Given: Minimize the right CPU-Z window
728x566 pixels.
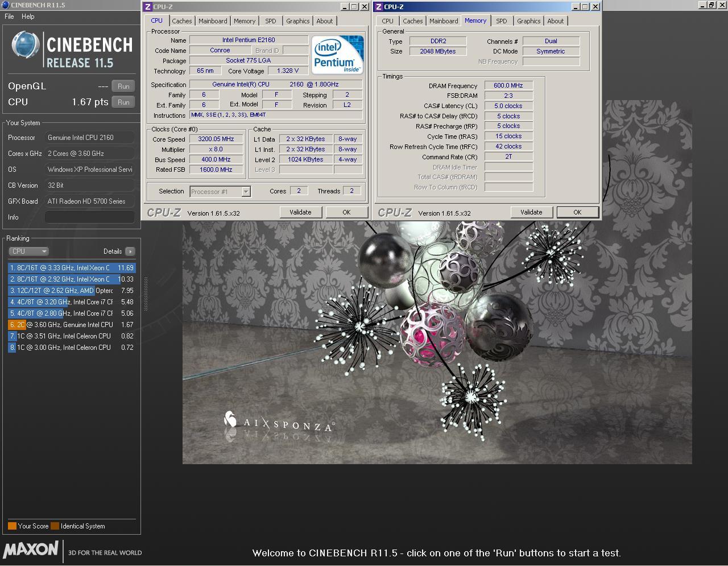Looking at the screenshot, I should [576, 7].
